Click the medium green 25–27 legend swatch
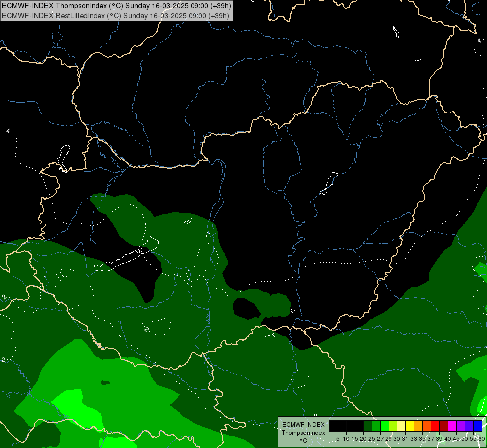This screenshot has width=487, height=448. click(376, 426)
